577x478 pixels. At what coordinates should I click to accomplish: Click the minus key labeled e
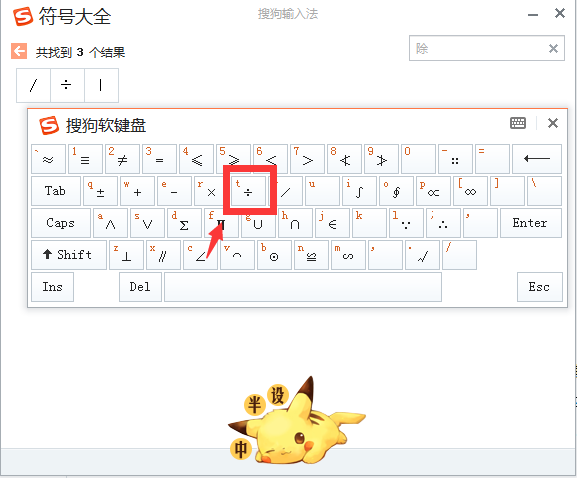(x=174, y=191)
